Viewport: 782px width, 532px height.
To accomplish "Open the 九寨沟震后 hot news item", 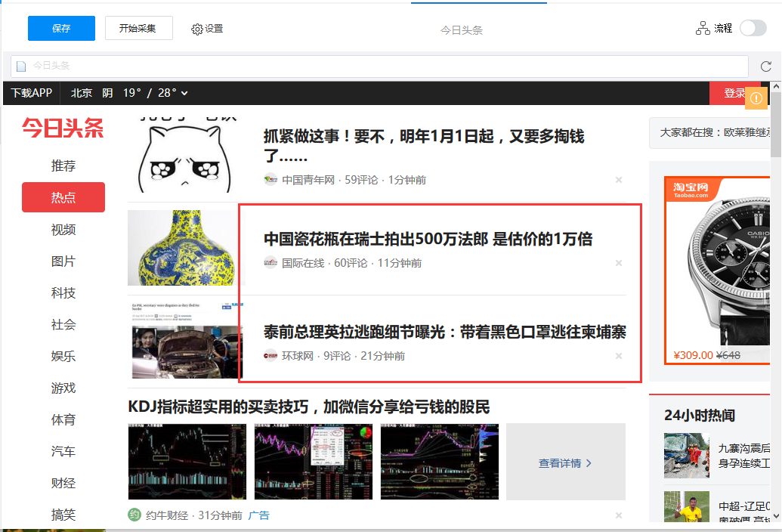I will click(x=743, y=456).
